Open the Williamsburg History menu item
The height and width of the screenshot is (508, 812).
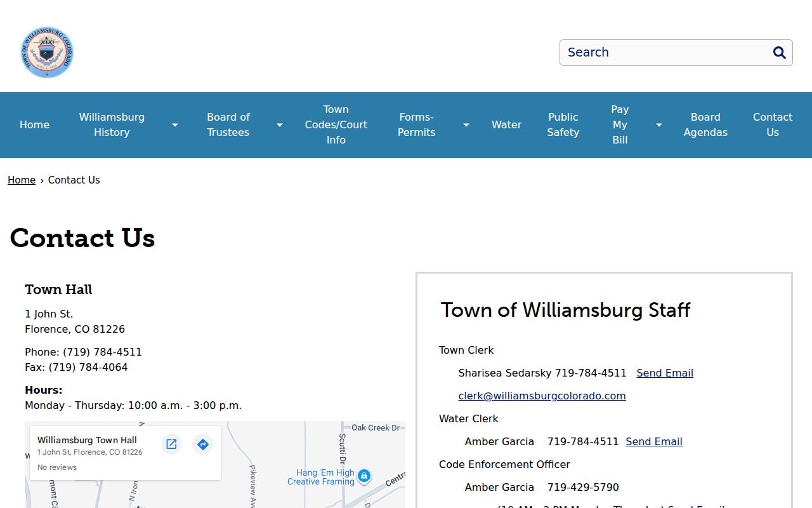112,125
